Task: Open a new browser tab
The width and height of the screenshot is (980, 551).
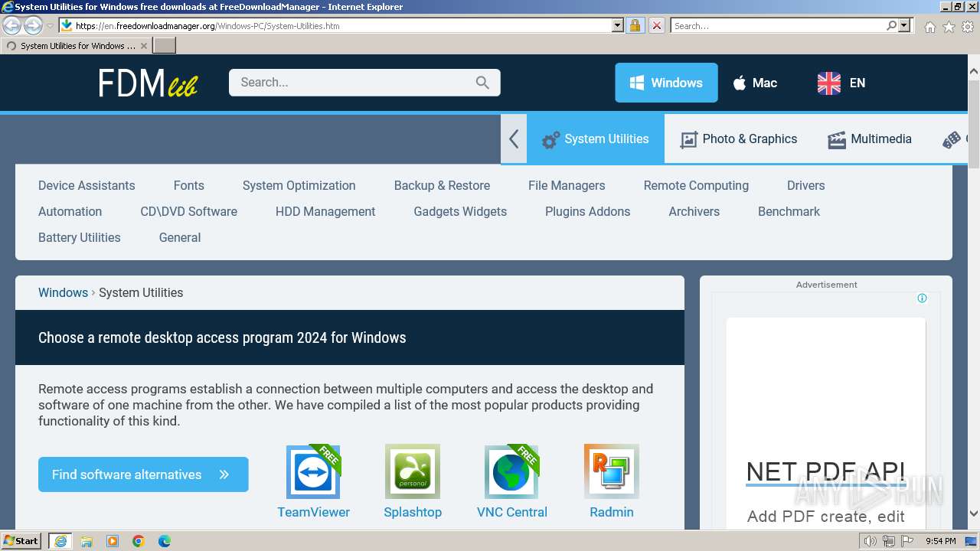Action: 165,46
